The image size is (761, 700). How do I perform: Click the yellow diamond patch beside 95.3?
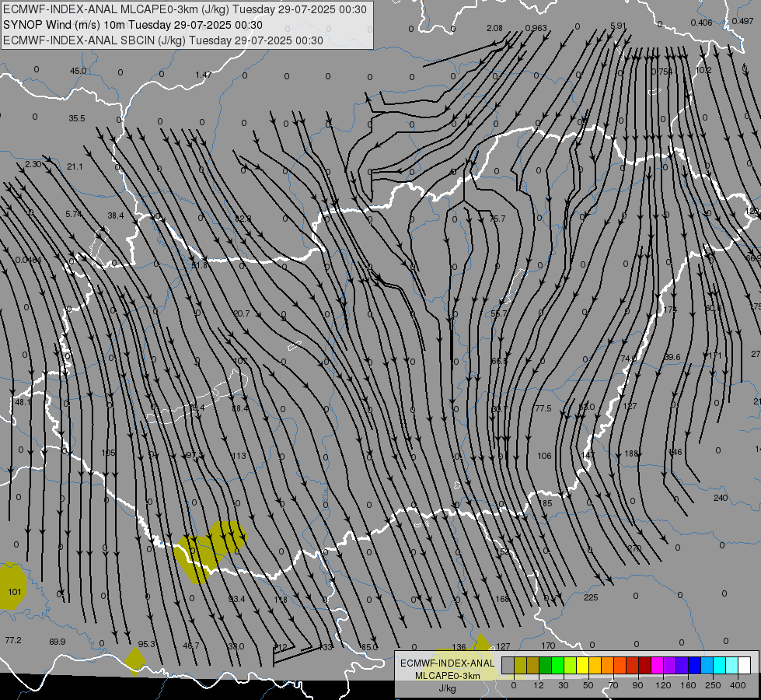tap(135, 660)
